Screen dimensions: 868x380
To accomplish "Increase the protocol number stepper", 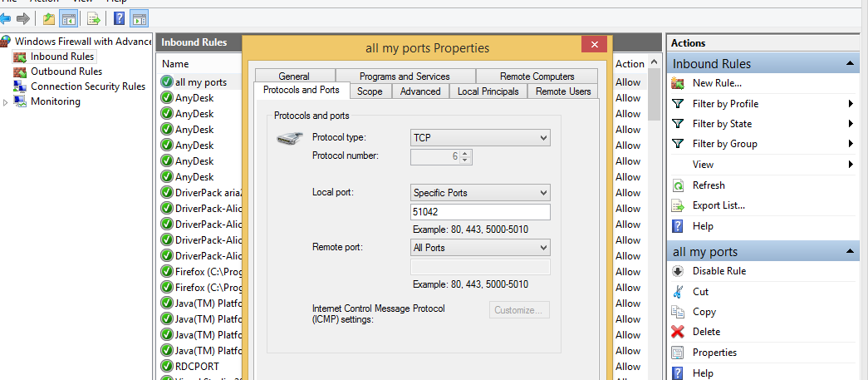I will (465, 154).
